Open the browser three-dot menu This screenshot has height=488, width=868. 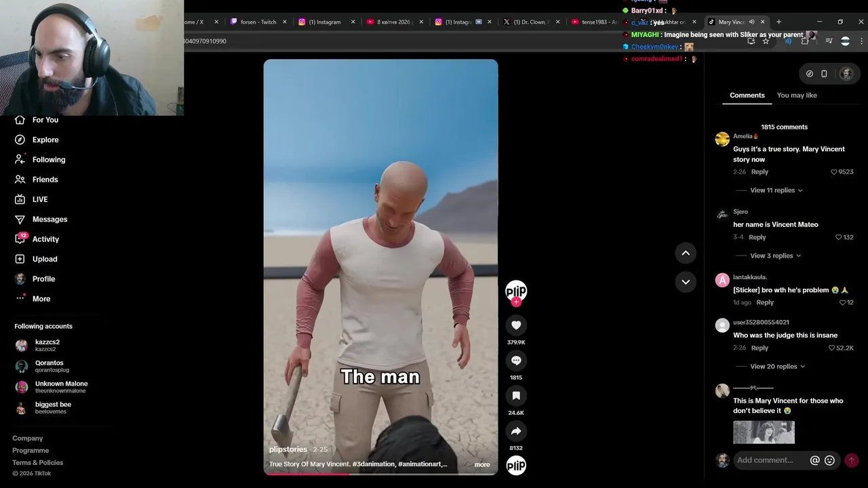[861, 41]
